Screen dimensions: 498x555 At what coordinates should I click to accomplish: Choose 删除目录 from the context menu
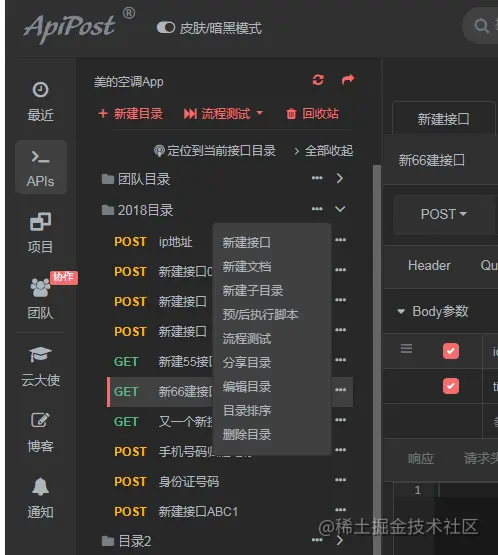point(247,434)
